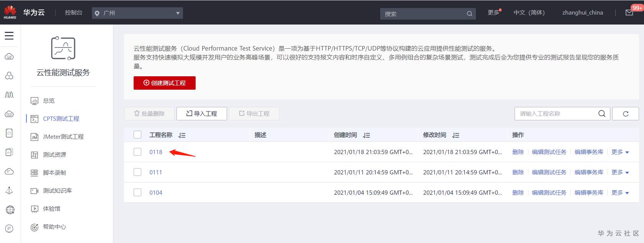This screenshot has height=243, width=644.
Task: Click the red 创建测试工程 button
Action: click(x=165, y=83)
